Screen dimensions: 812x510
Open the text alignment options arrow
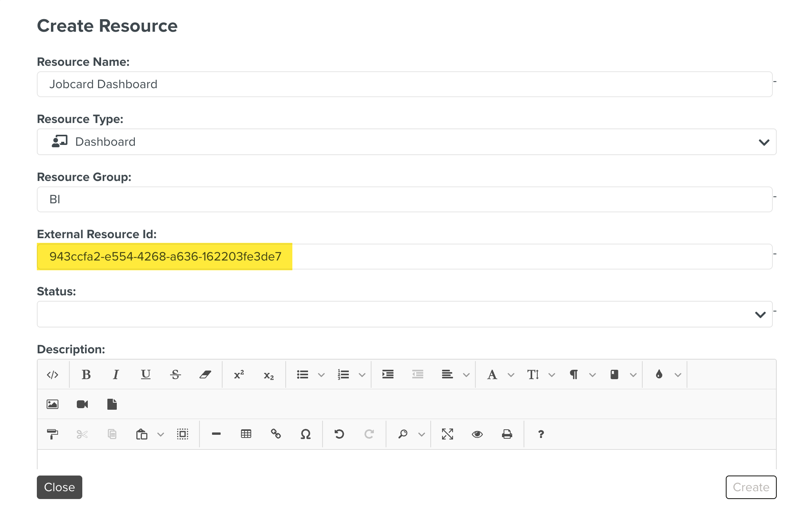(466, 375)
